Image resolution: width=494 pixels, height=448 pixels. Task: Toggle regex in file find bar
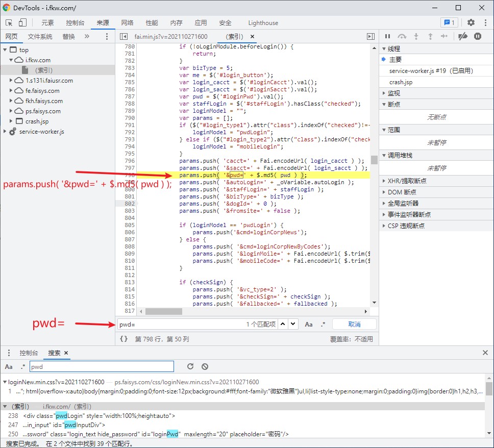[x=323, y=324]
